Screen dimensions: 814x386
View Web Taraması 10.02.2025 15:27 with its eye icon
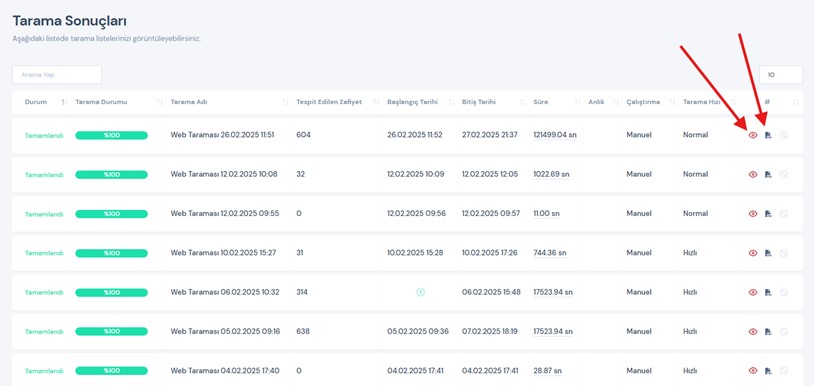(753, 253)
